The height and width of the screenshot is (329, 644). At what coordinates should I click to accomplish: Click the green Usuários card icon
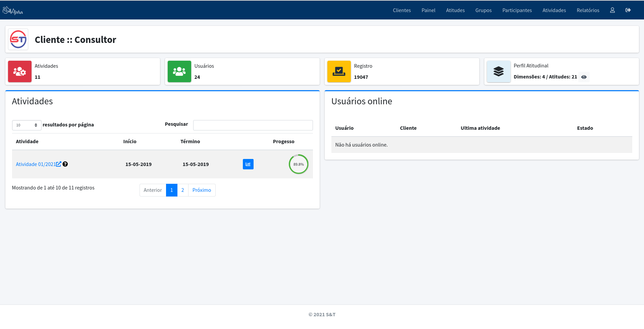click(x=179, y=71)
